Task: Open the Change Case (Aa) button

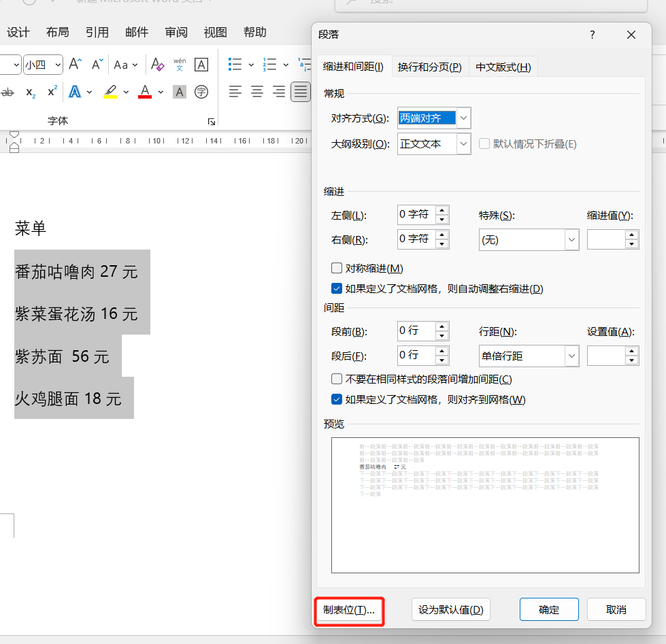Action: point(125,65)
